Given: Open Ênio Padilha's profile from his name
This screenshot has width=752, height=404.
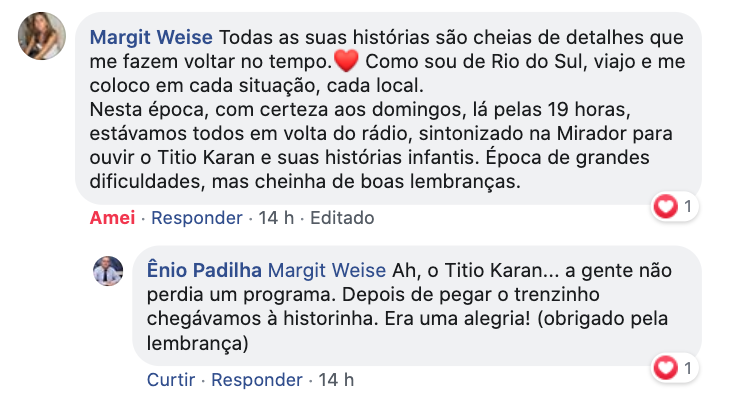Looking at the screenshot, I should [204, 270].
